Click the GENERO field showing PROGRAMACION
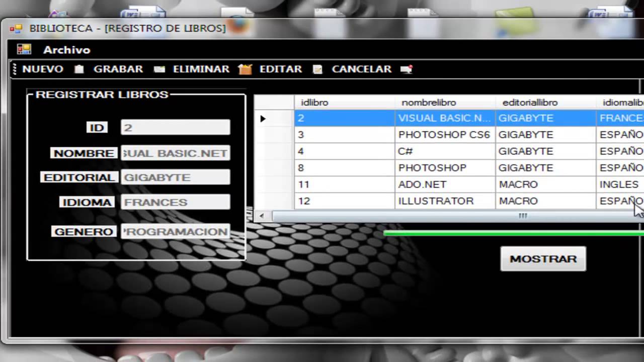Viewport: 644px width, 362px height. pyautogui.click(x=176, y=231)
